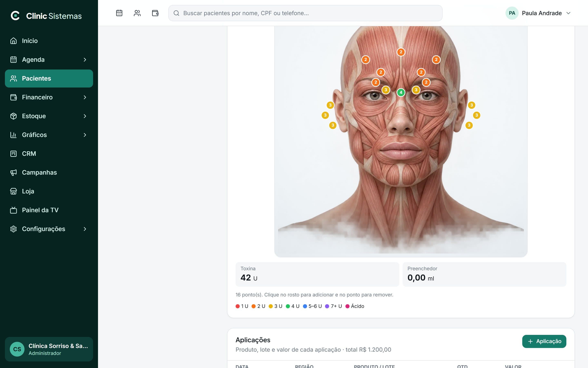Remove the lowest left-side 3 U crow's feet point
This screenshot has height=368, width=588.
pos(333,125)
